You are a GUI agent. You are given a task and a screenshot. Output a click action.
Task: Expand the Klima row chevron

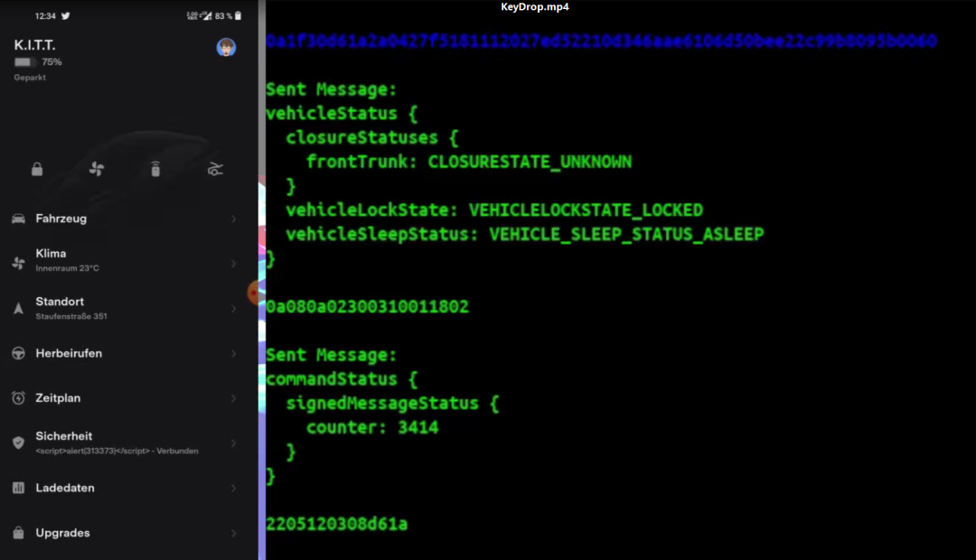pyautogui.click(x=233, y=264)
